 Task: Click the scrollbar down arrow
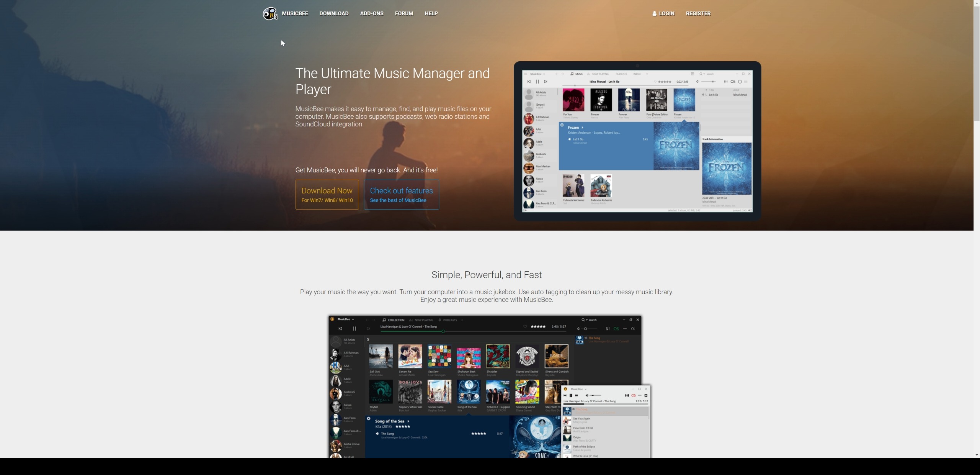pos(977,455)
